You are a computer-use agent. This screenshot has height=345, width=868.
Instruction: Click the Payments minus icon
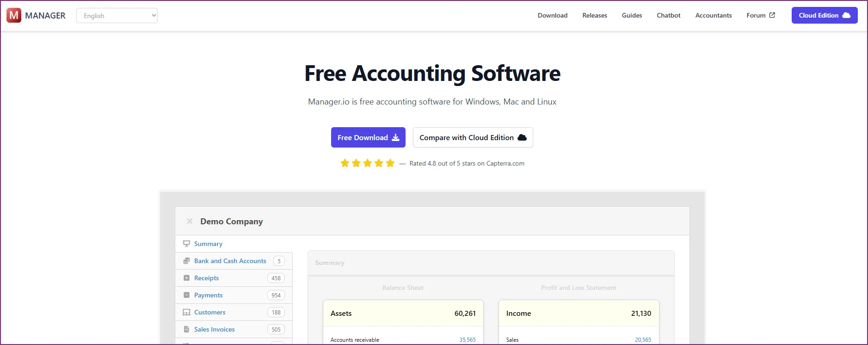186,295
